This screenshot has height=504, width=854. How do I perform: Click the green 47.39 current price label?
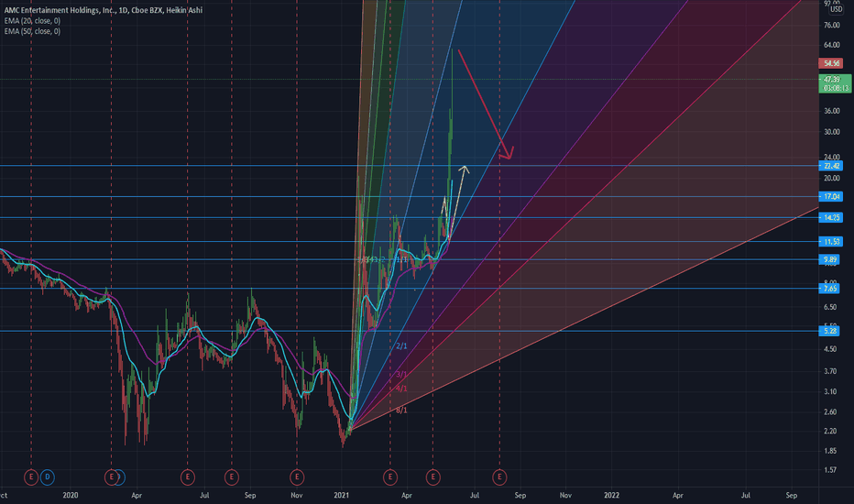tap(835, 83)
